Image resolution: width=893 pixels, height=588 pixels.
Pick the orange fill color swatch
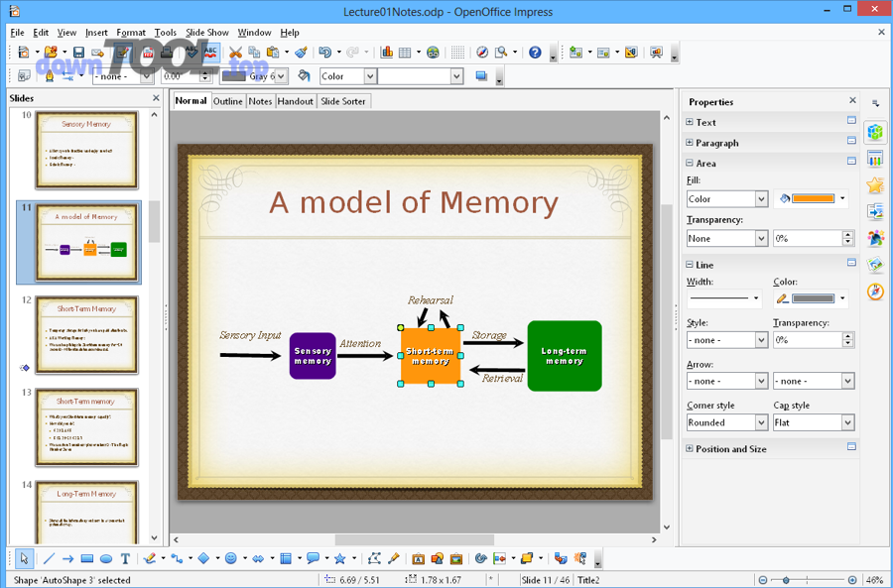[814, 198]
